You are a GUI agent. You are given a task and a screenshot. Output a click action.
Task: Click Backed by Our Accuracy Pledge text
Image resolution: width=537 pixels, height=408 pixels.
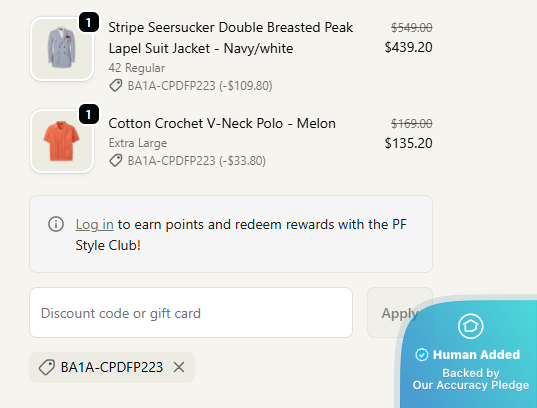(471, 379)
